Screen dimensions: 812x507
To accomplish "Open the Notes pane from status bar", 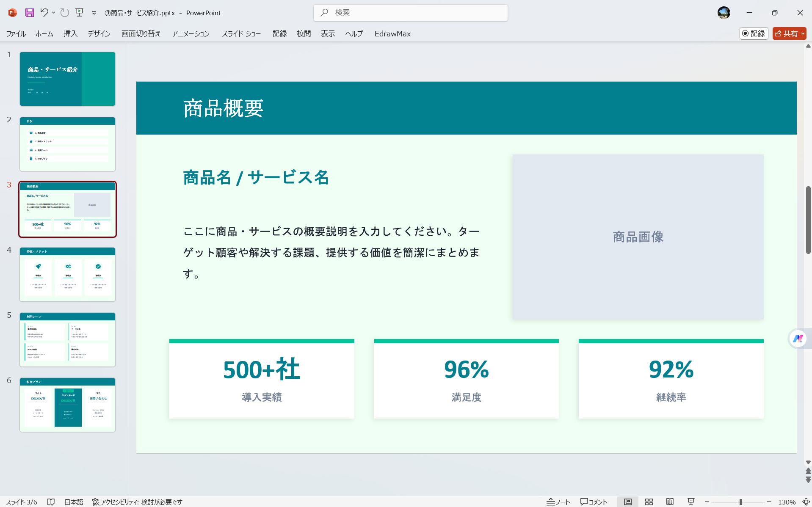I will pos(558,502).
